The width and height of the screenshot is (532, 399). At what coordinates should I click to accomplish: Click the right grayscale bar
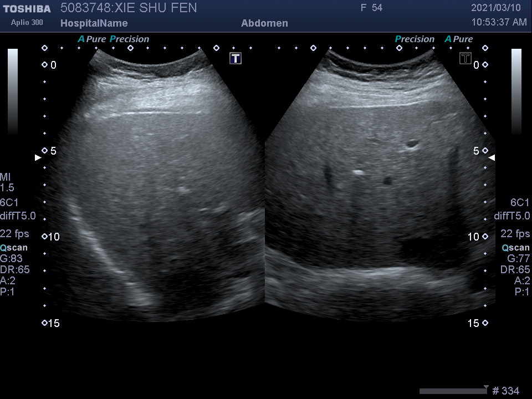click(x=516, y=91)
